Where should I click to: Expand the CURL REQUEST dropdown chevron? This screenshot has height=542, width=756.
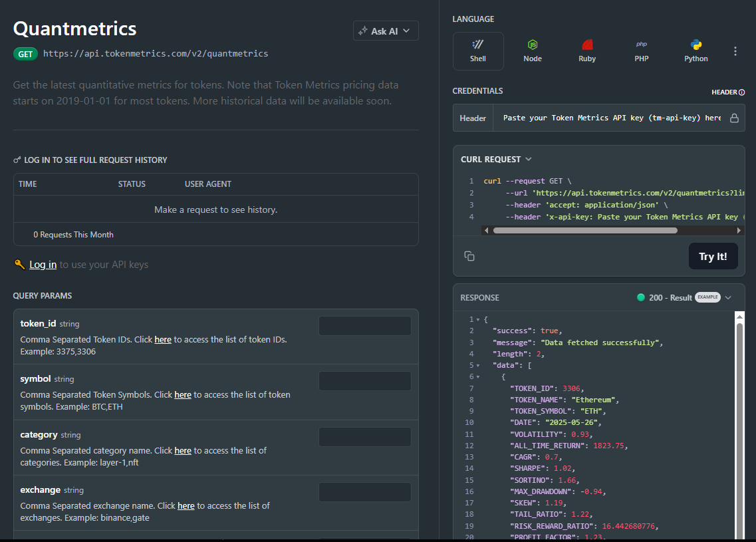point(529,159)
